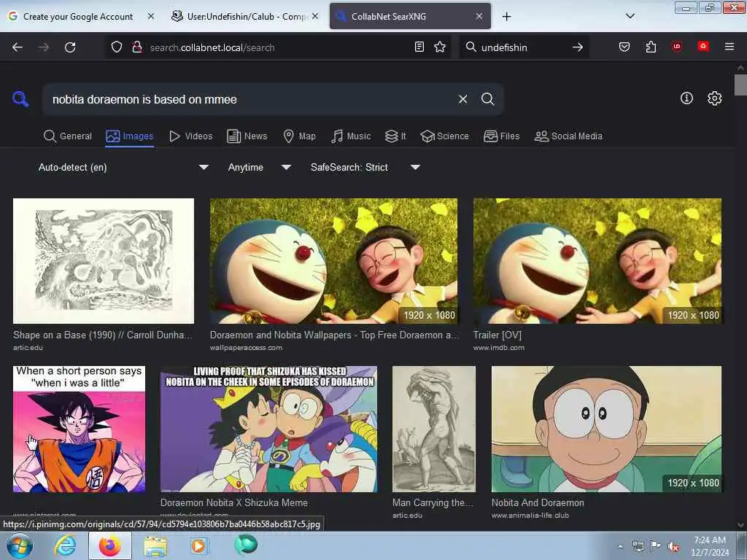Switch to the Social Media category
747x560 pixels.
568,136
